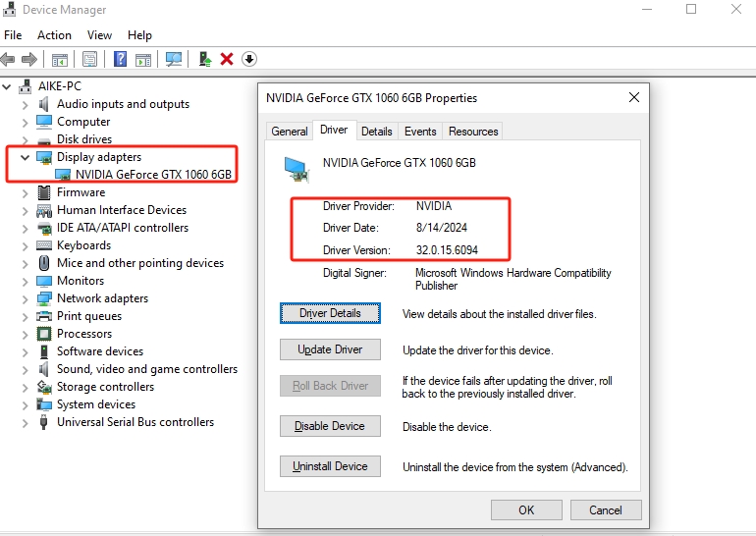The image size is (756, 536).
Task: Open the Events tab
Action: point(420,132)
